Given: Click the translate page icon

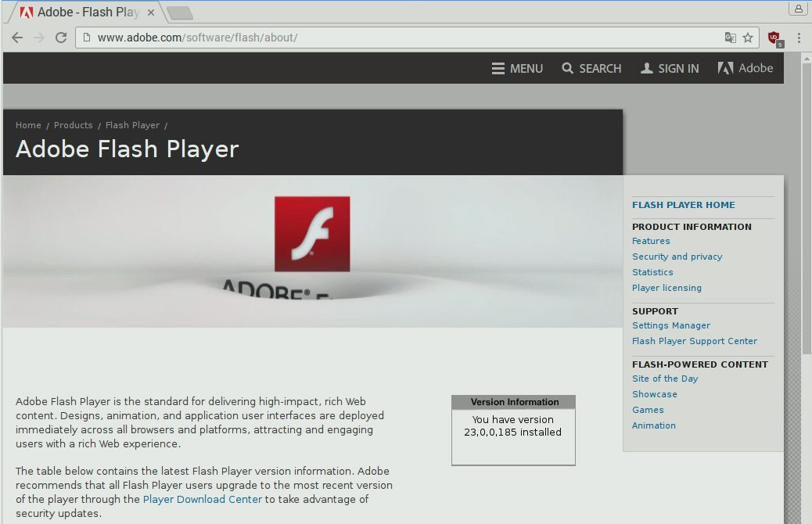Looking at the screenshot, I should click(x=730, y=38).
